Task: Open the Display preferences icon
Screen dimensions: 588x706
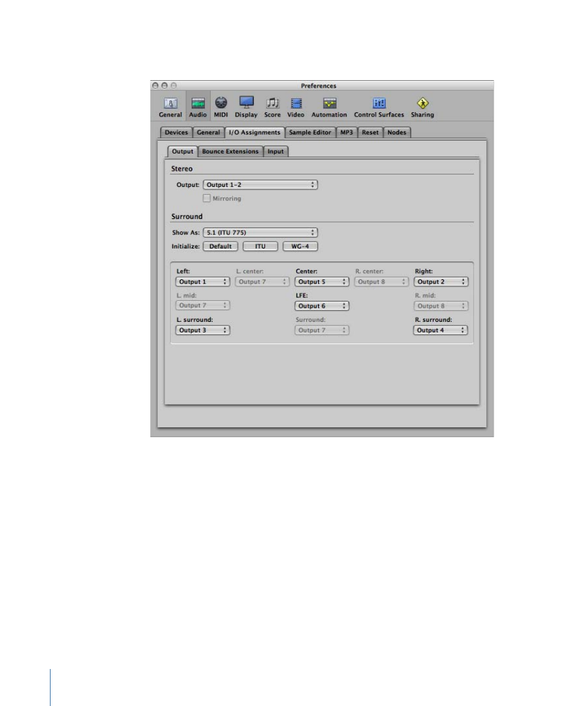Action: pos(247,107)
